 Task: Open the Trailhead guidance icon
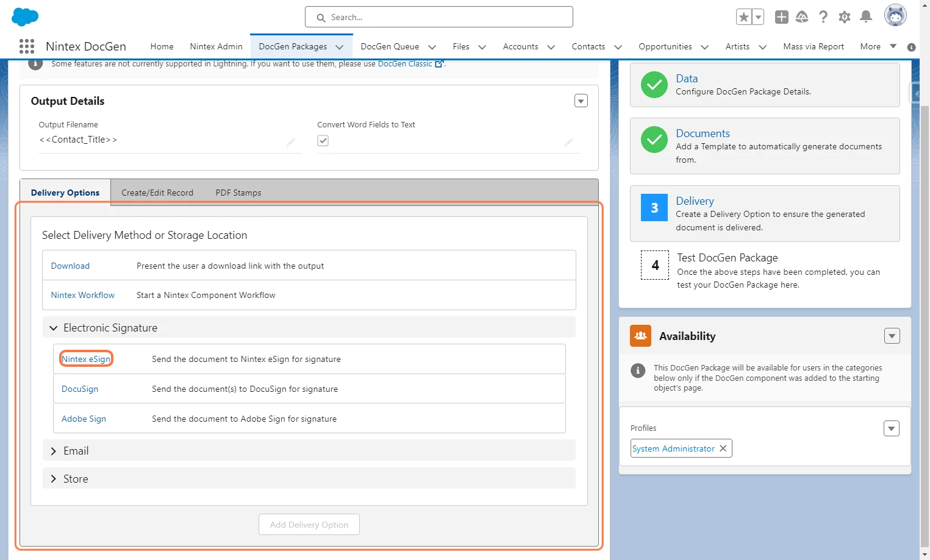[802, 17]
